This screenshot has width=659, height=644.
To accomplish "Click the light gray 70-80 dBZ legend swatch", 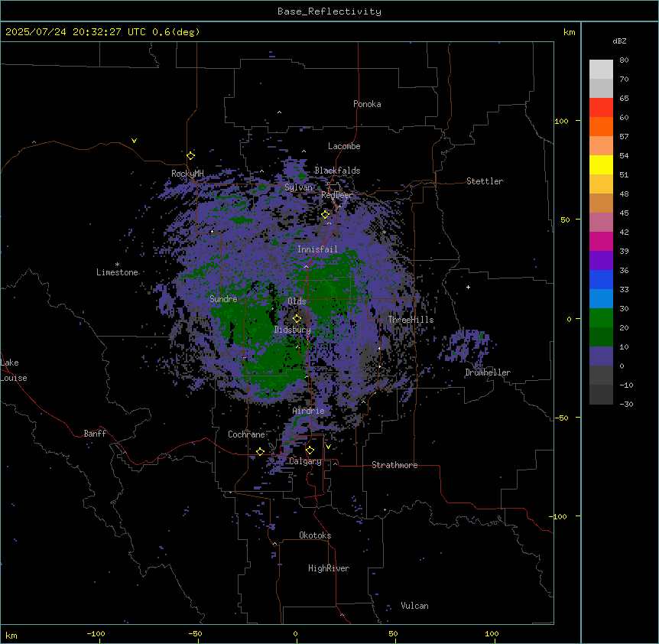I will tap(601, 70).
